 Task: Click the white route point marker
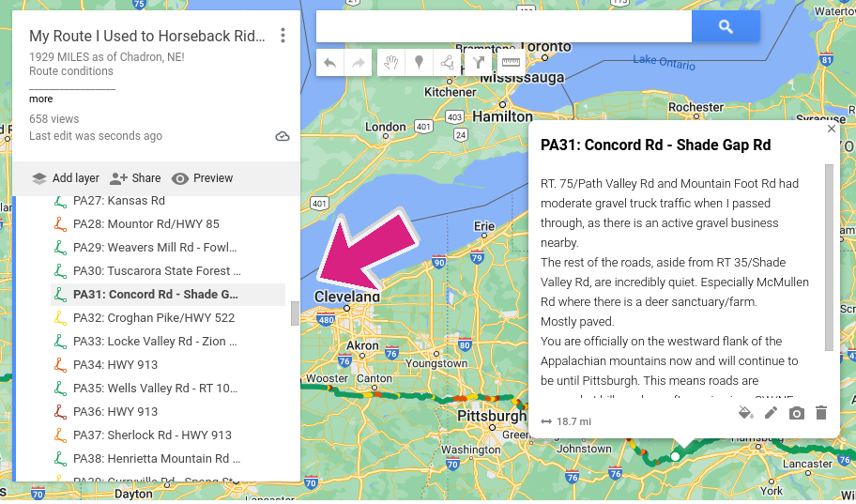(675, 456)
